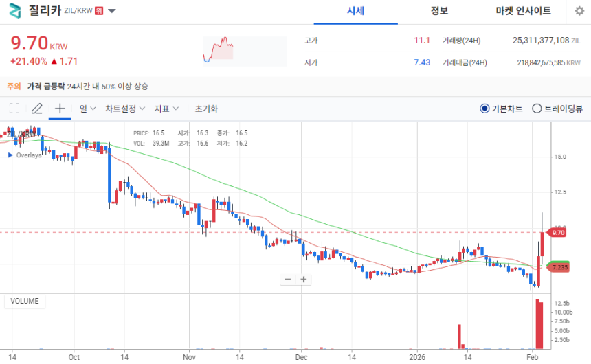Image resolution: width=591 pixels, height=364 pixels.
Task: Click the 저가 value 7.43
Action: (422, 62)
